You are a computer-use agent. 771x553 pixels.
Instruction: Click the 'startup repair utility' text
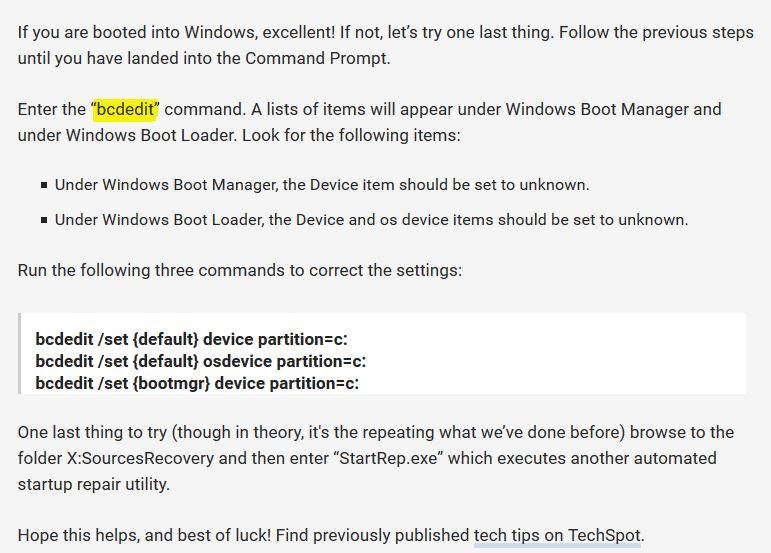click(x=93, y=484)
